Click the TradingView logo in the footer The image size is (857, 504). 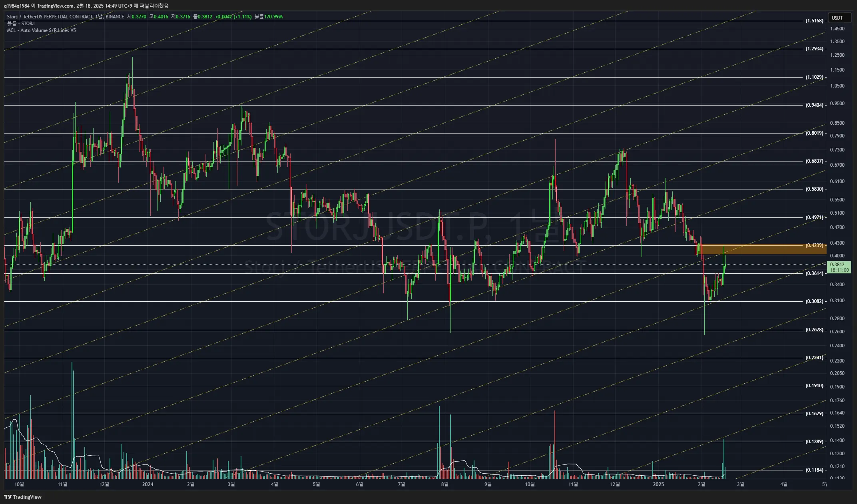[x=23, y=497]
